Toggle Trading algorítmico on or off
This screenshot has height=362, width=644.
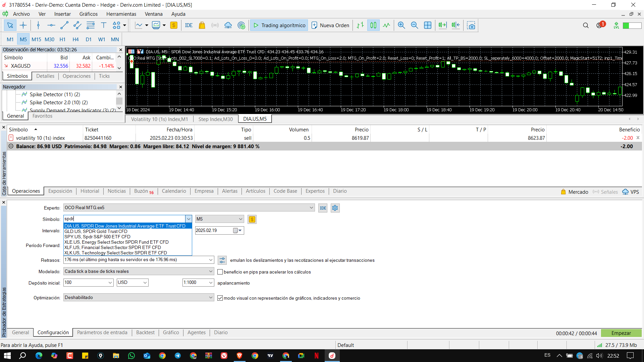(279, 25)
